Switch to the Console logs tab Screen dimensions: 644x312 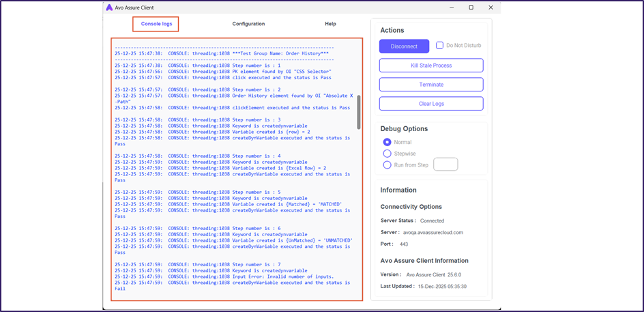coord(156,24)
